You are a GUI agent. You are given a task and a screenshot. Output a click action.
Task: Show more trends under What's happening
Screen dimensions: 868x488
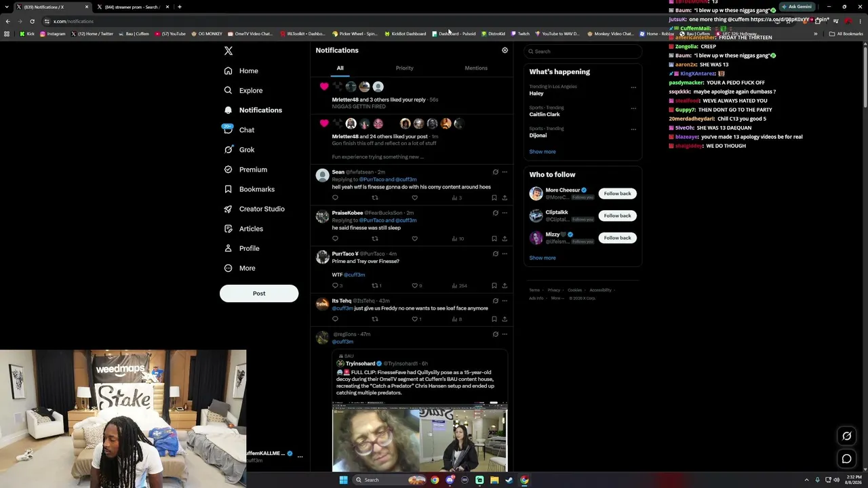[542, 152]
